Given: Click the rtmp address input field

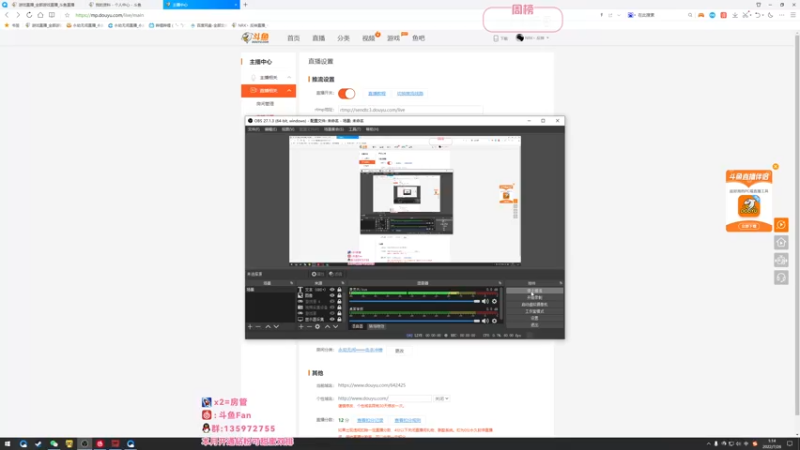Looking at the screenshot, I should (x=410, y=110).
